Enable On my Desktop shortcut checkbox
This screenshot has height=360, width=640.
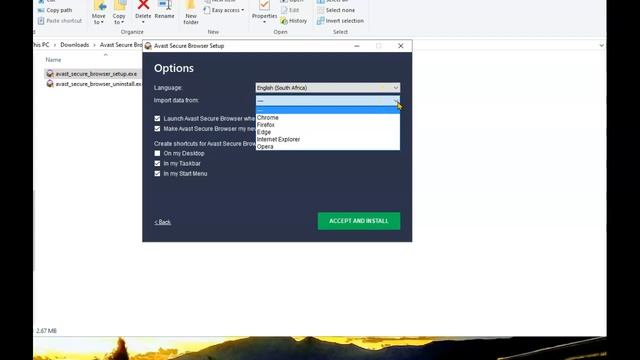point(157,153)
